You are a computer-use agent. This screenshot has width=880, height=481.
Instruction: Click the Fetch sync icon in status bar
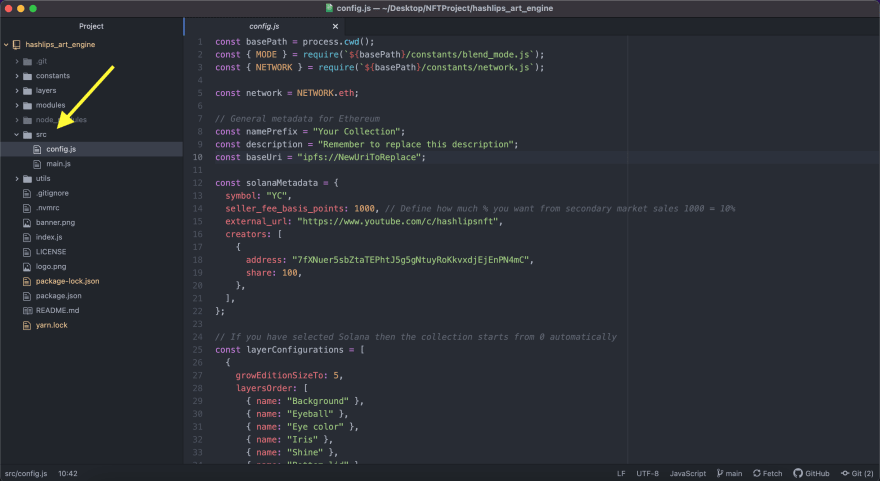pyautogui.click(x=757, y=473)
